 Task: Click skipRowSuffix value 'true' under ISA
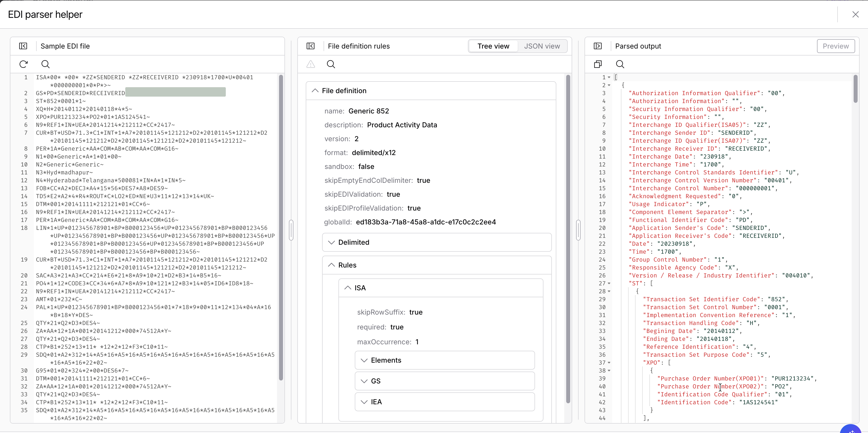[416, 312]
